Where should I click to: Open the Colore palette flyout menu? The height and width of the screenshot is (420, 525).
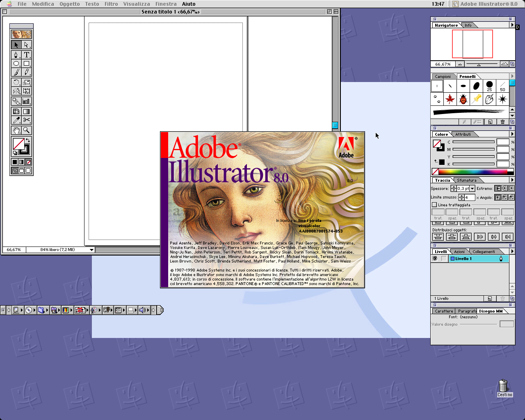[x=512, y=134]
